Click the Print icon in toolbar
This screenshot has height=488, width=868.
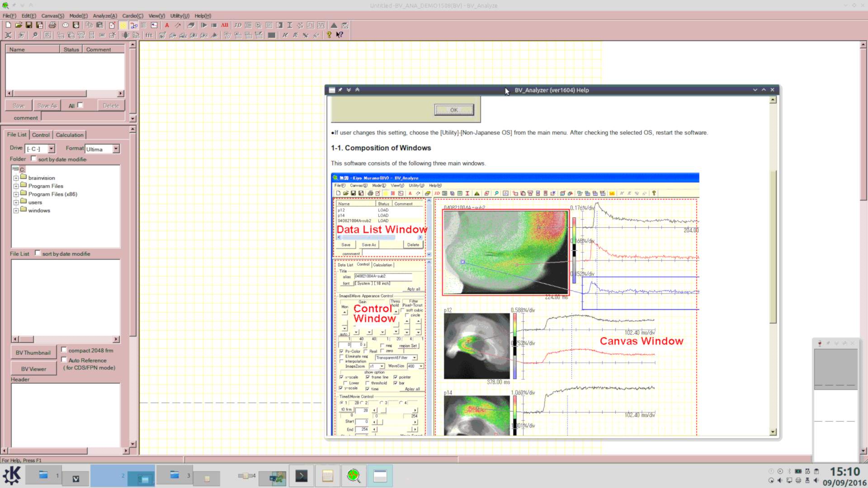[x=52, y=25]
